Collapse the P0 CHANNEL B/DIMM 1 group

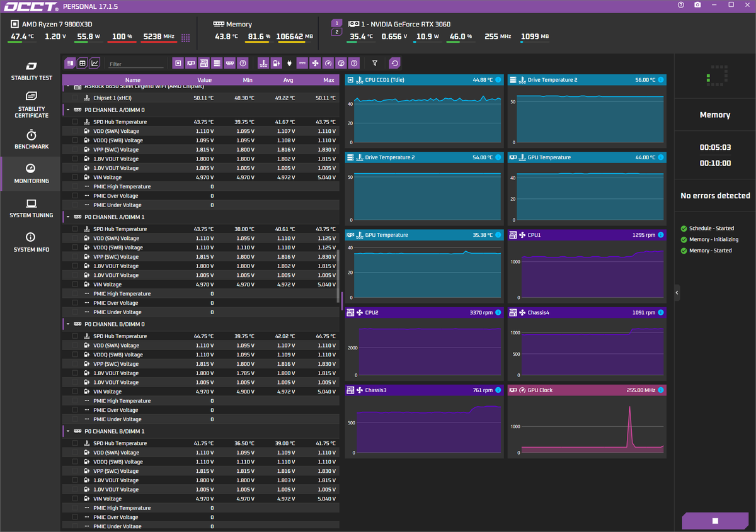[68, 431]
